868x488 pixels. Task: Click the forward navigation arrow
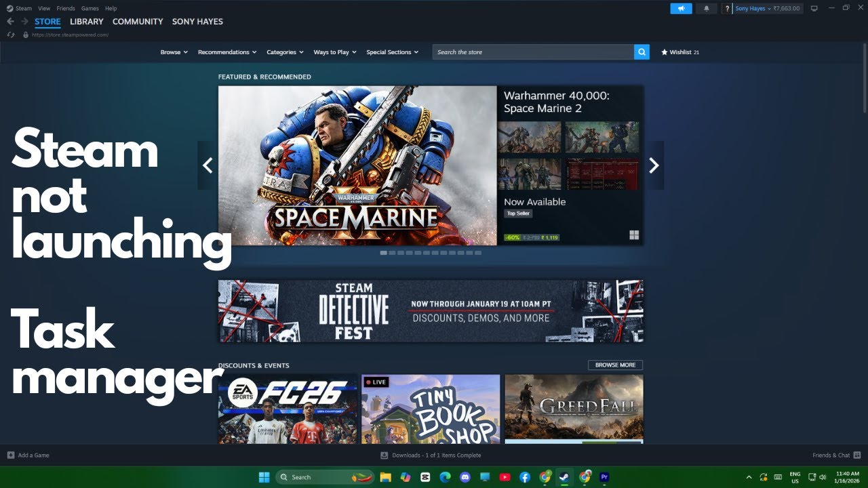click(24, 22)
